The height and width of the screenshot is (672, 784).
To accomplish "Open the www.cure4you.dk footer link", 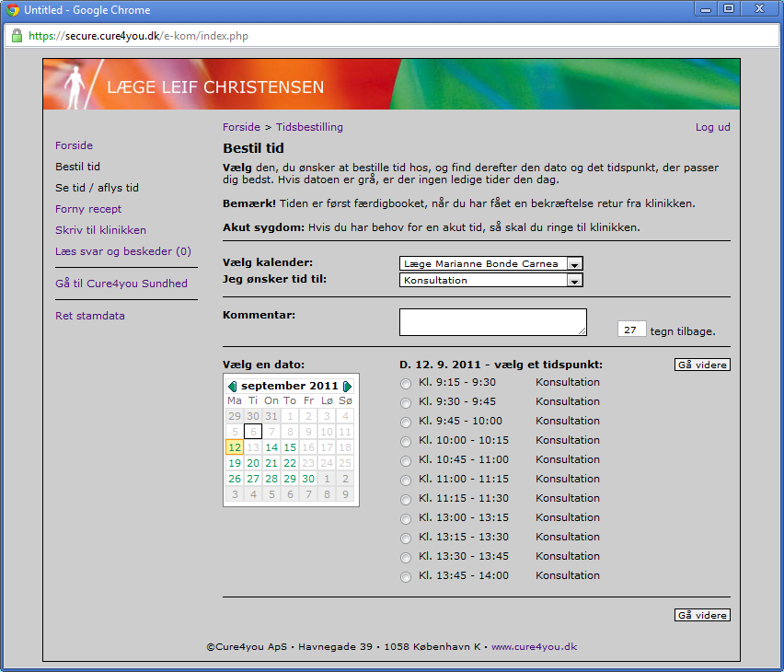I will [x=534, y=646].
